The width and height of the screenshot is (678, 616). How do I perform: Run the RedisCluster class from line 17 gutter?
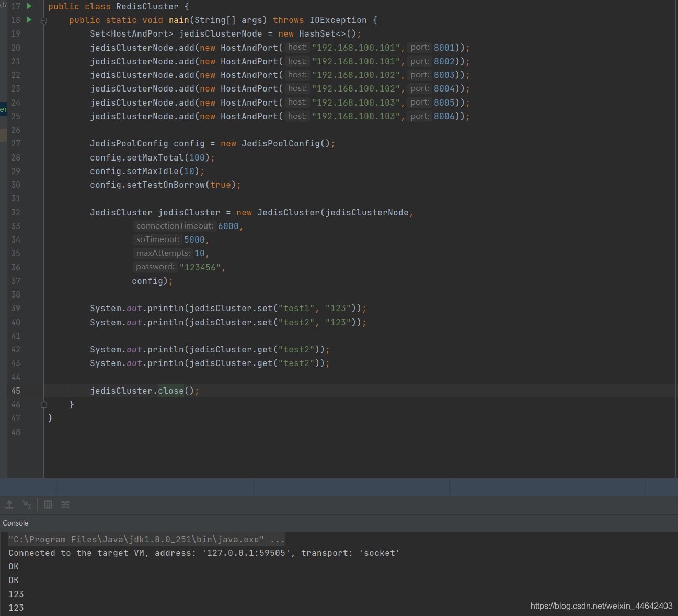(29, 6)
